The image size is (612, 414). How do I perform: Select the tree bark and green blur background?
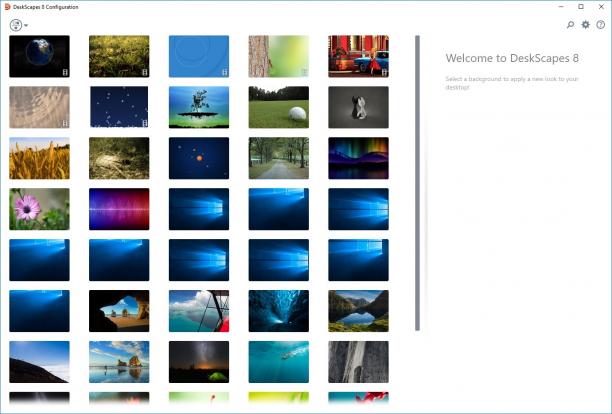click(279, 56)
